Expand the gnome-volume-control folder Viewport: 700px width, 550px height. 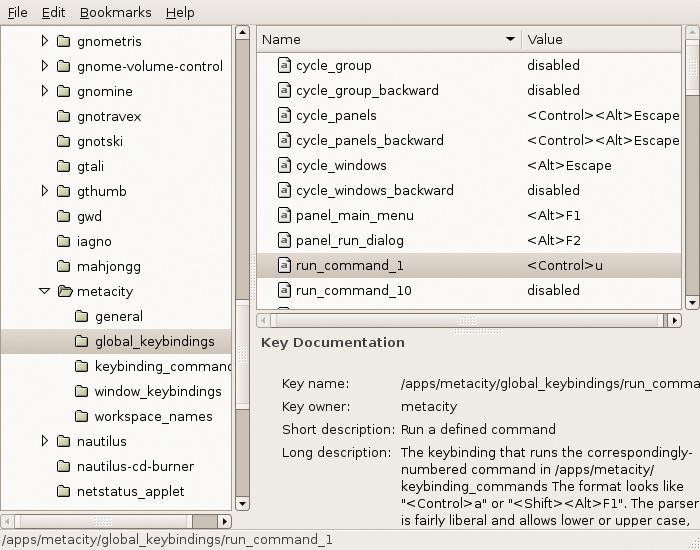click(45, 66)
